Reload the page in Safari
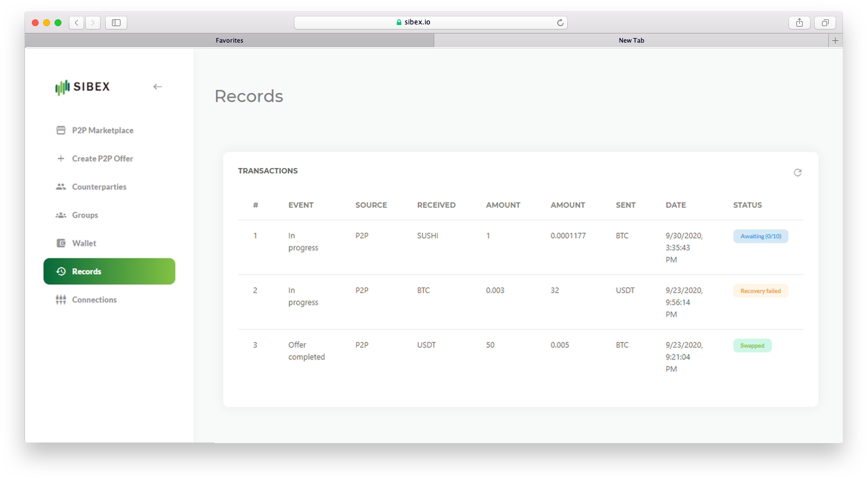Image resolution: width=868 pixels, height=480 pixels. [560, 23]
